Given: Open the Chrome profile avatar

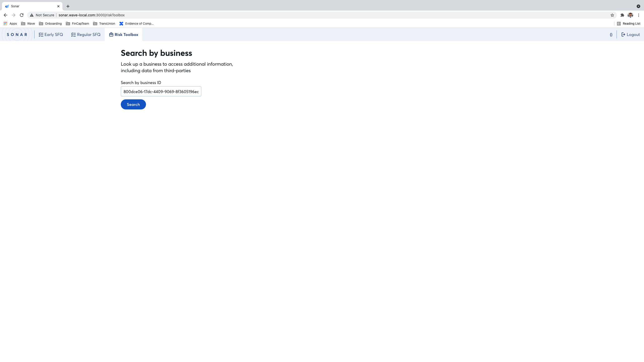Looking at the screenshot, I should click(630, 15).
